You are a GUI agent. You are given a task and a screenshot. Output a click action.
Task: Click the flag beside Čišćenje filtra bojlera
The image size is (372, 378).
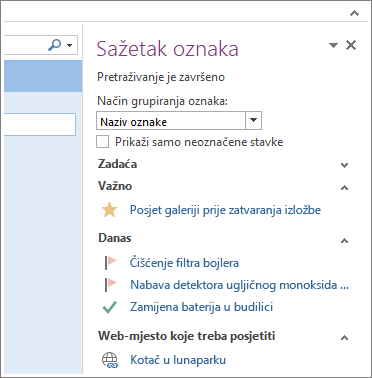coord(110,263)
